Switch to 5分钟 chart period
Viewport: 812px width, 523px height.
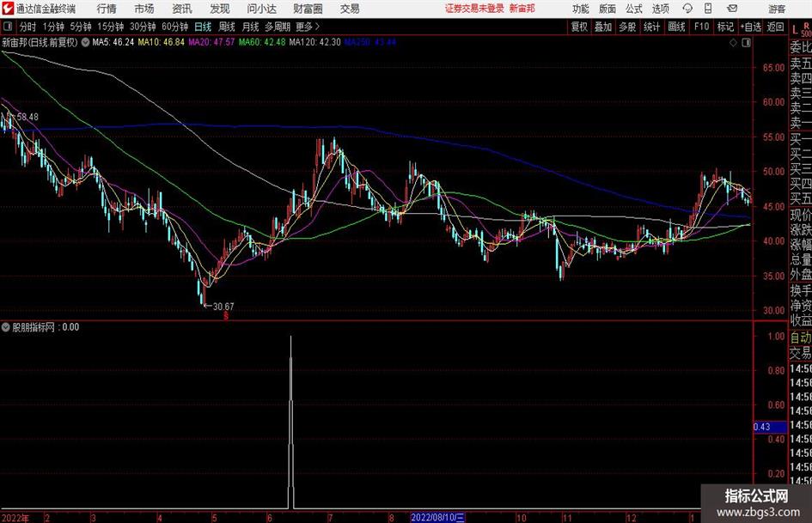pyautogui.click(x=81, y=27)
